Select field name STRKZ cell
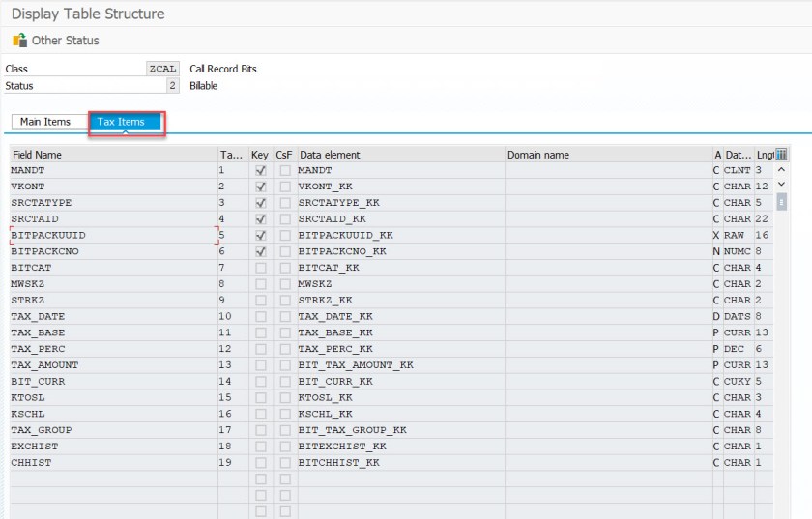Image resolution: width=812 pixels, height=519 pixels. point(113,300)
